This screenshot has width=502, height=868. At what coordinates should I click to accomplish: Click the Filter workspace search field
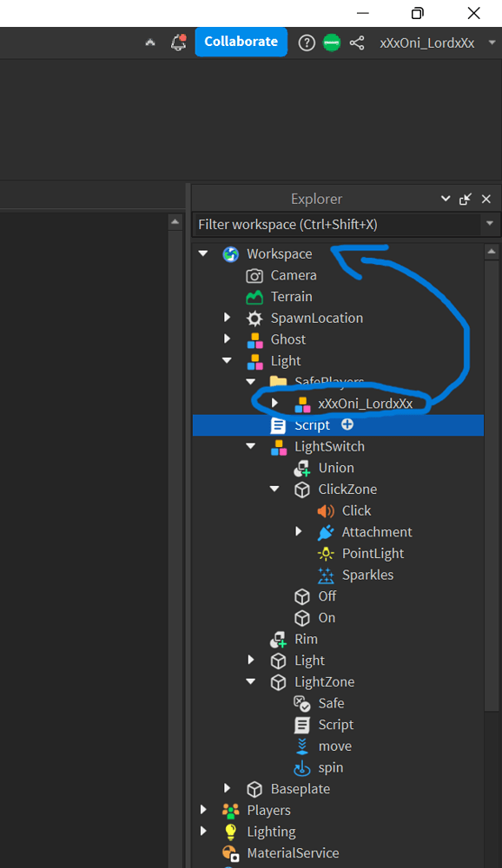[x=337, y=224]
